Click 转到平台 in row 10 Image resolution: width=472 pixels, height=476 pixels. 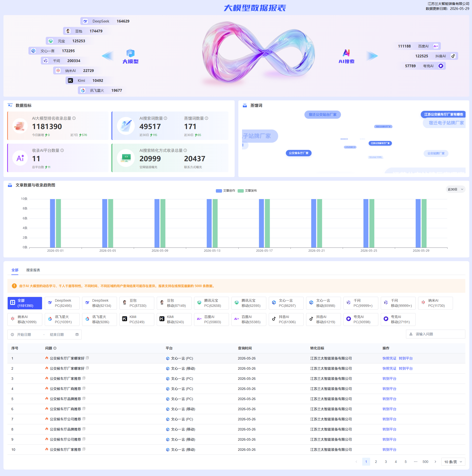point(389,450)
